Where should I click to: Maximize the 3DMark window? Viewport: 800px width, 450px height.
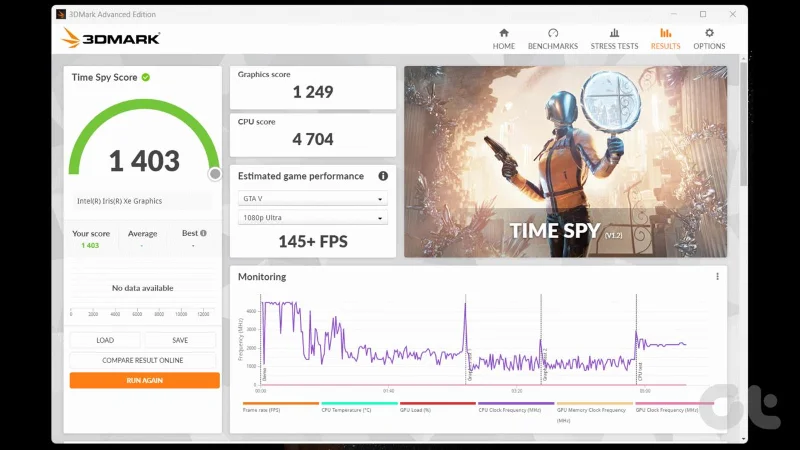pyautogui.click(x=703, y=14)
